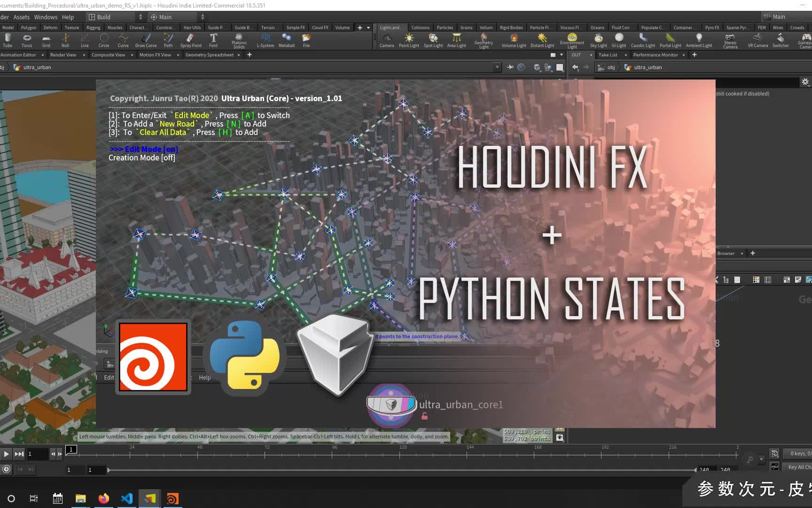
Task: Click frame 120 on the timeline
Action: pyautogui.click(x=403, y=454)
